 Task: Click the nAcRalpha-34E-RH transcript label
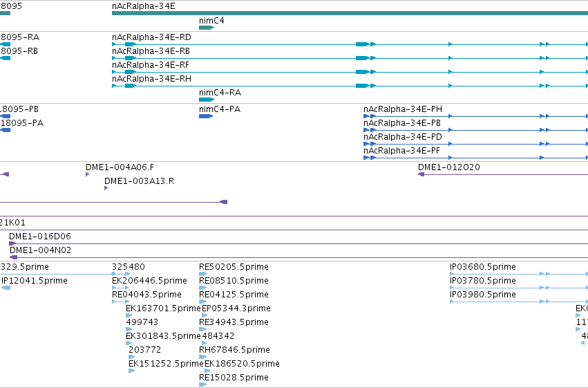(x=152, y=79)
